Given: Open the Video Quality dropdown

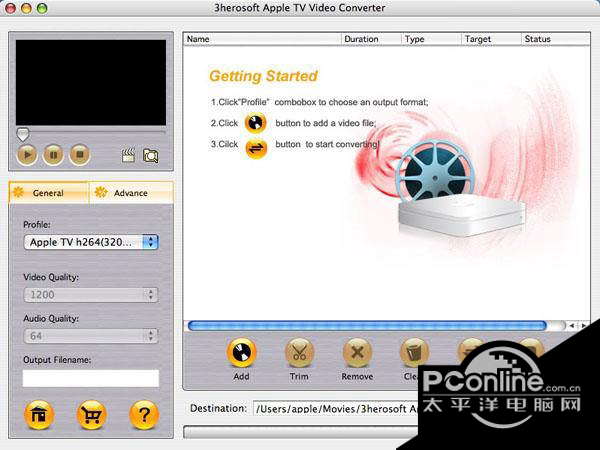Looking at the screenshot, I should (91, 295).
